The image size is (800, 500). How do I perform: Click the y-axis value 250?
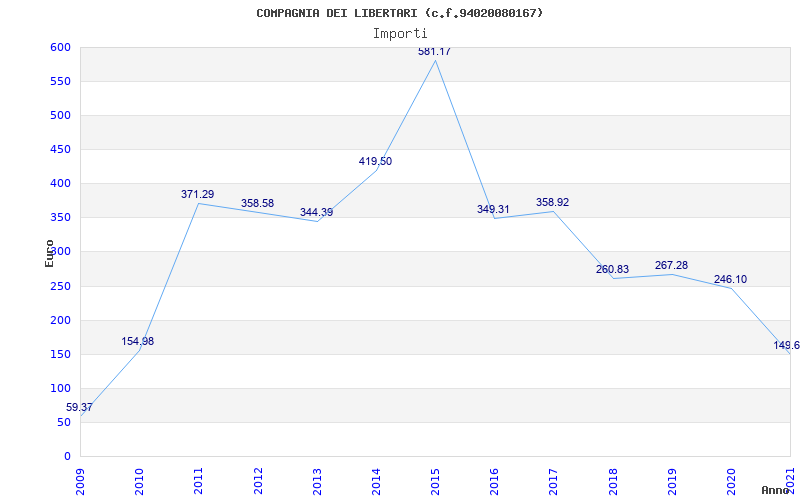pyautogui.click(x=60, y=286)
